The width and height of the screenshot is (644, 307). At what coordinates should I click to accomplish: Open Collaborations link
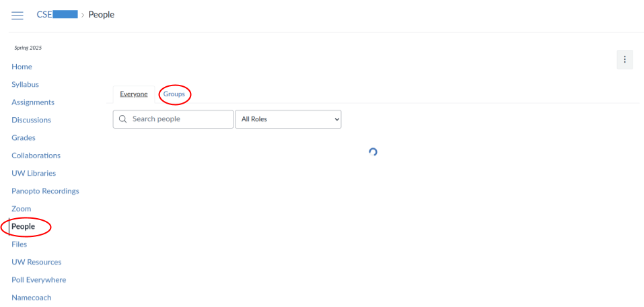click(x=36, y=156)
